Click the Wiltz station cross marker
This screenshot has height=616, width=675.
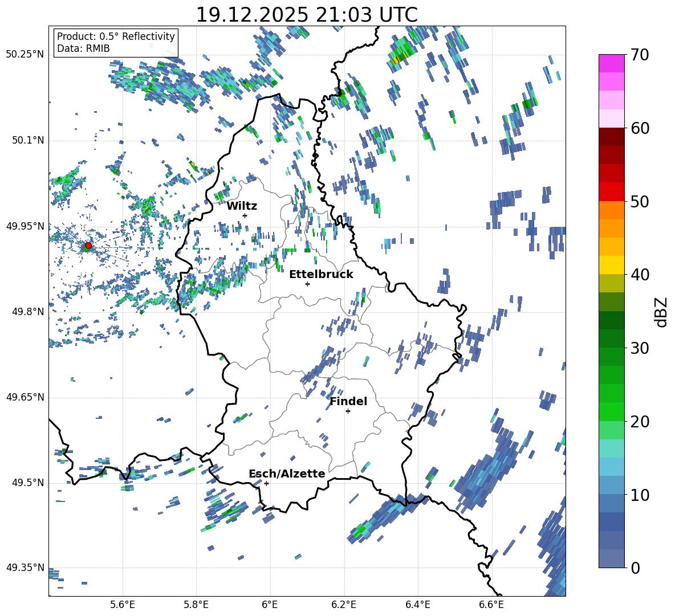click(x=245, y=215)
